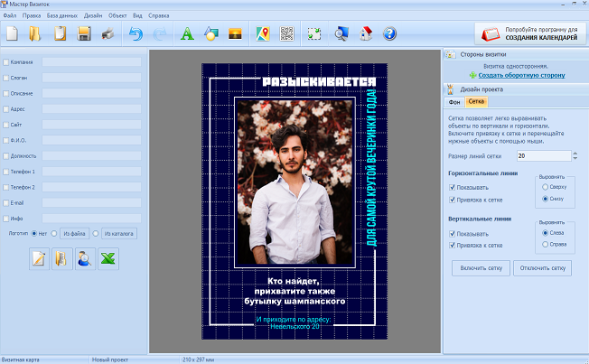Click the Дизайн проекта panel icon

[x=451, y=89]
